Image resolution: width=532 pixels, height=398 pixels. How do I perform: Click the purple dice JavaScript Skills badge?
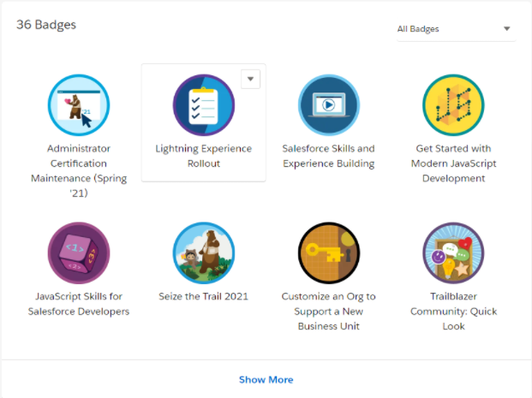79,252
